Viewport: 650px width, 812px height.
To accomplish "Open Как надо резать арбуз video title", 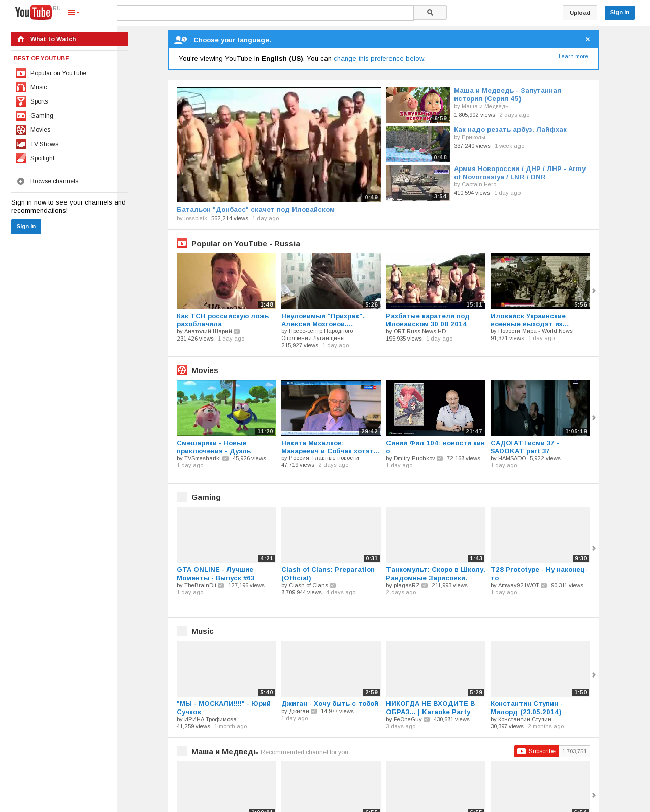I will [510, 130].
